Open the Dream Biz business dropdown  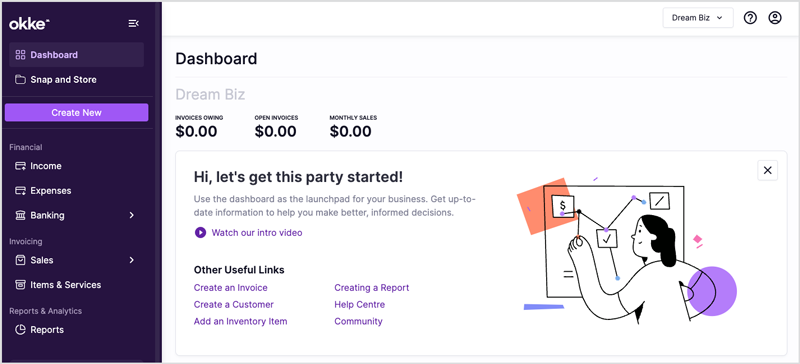point(698,18)
